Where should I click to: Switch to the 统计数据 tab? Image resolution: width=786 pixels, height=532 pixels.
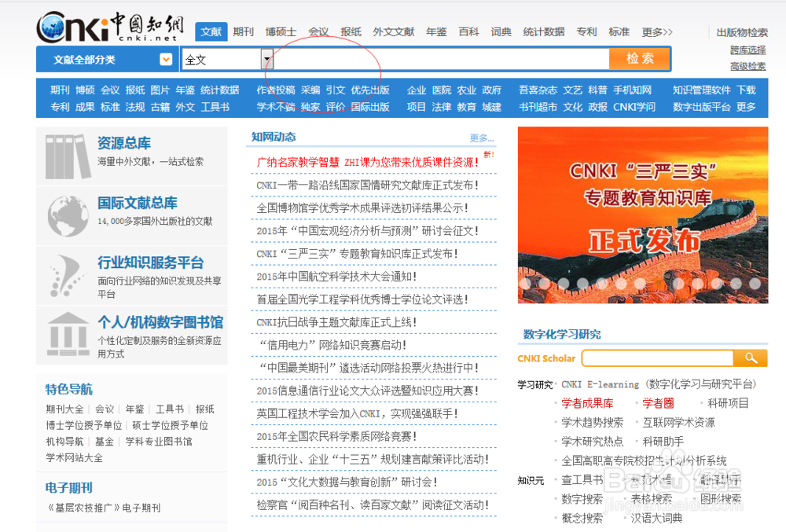click(544, 32)
